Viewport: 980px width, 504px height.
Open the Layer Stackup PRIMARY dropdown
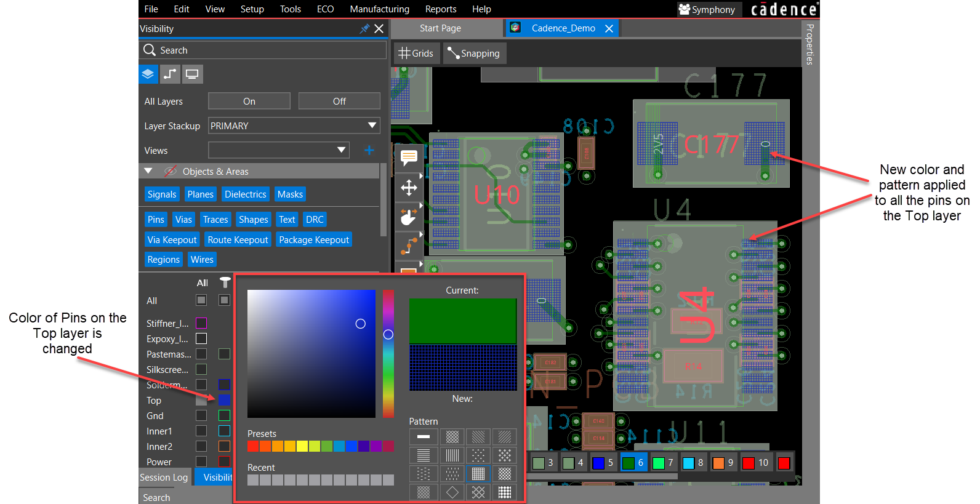click(294, 126)
